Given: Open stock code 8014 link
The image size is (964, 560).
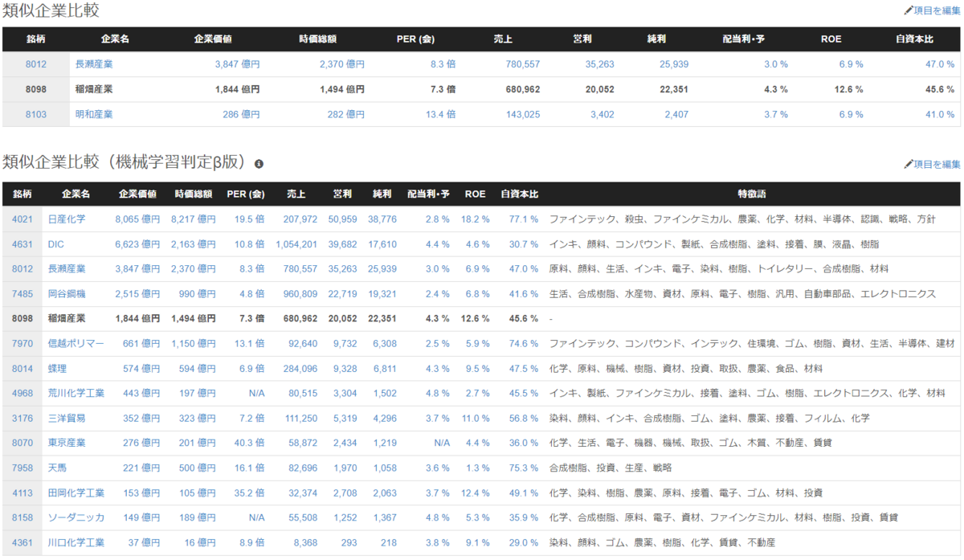Looking at the screenshot, I should click(x=22, y=368).
